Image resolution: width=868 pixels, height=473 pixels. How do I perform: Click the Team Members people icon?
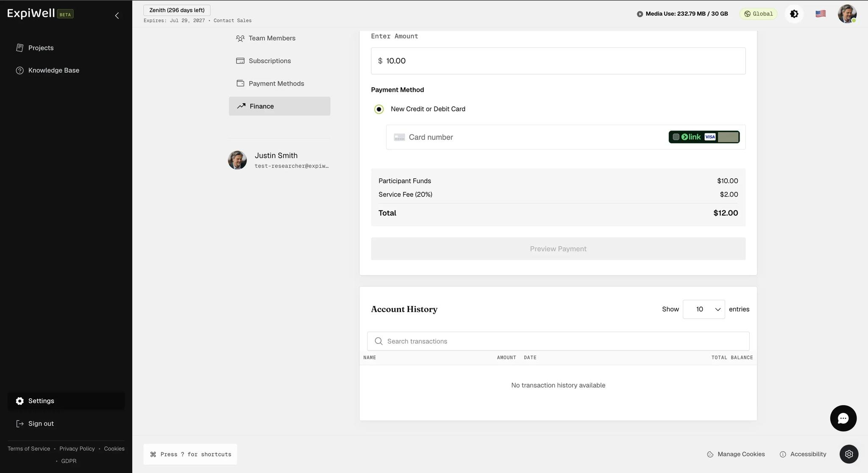(x=240, y=38)
